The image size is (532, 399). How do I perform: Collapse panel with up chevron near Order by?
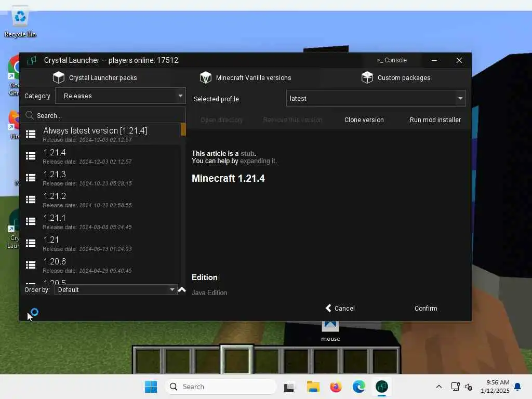pos(182,290)
